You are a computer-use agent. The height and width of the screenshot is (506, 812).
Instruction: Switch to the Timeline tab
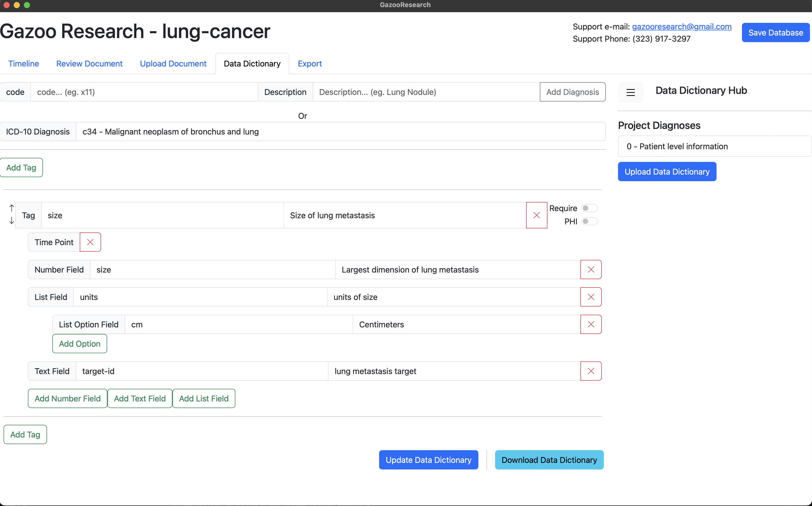click(x=23, y=64)
